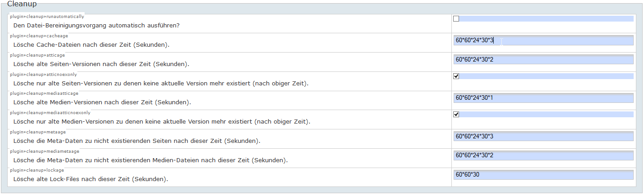Click the Cleanup section heading

click(x=22, y=4)
